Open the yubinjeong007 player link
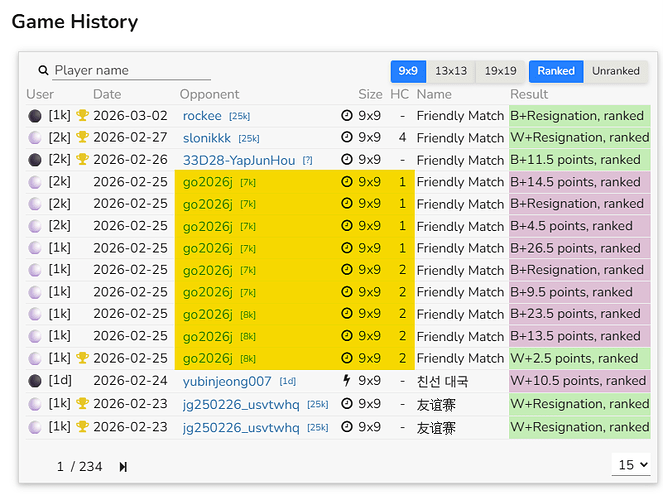Viewport: 663px width, 500px height. pyautogui.click(x=227, y=381)
